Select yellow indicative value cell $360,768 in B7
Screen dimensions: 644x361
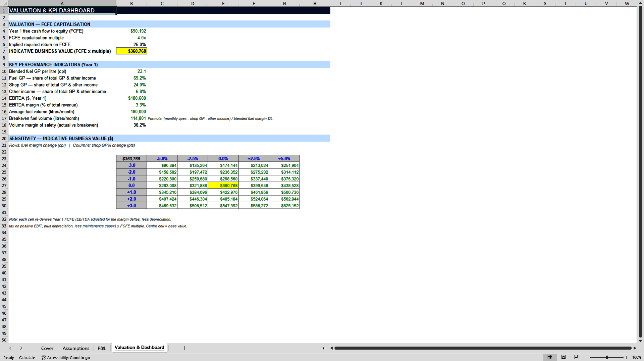tap(131, 51)
